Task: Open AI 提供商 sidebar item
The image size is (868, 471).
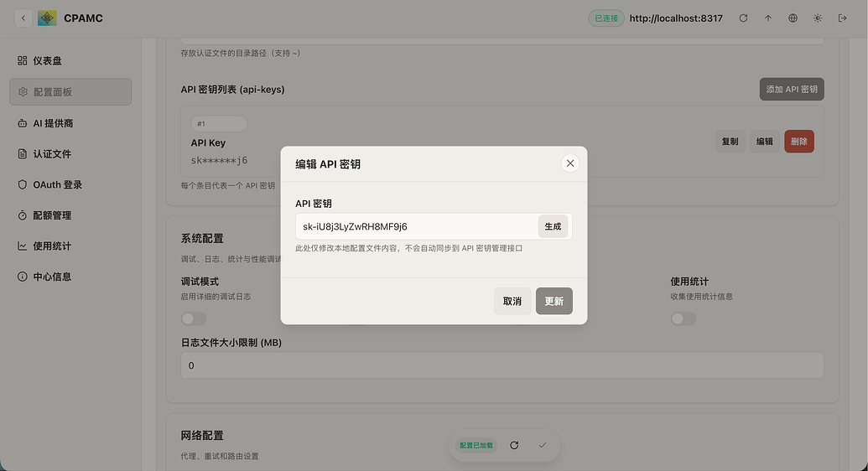Action: [x=70, y=123]
